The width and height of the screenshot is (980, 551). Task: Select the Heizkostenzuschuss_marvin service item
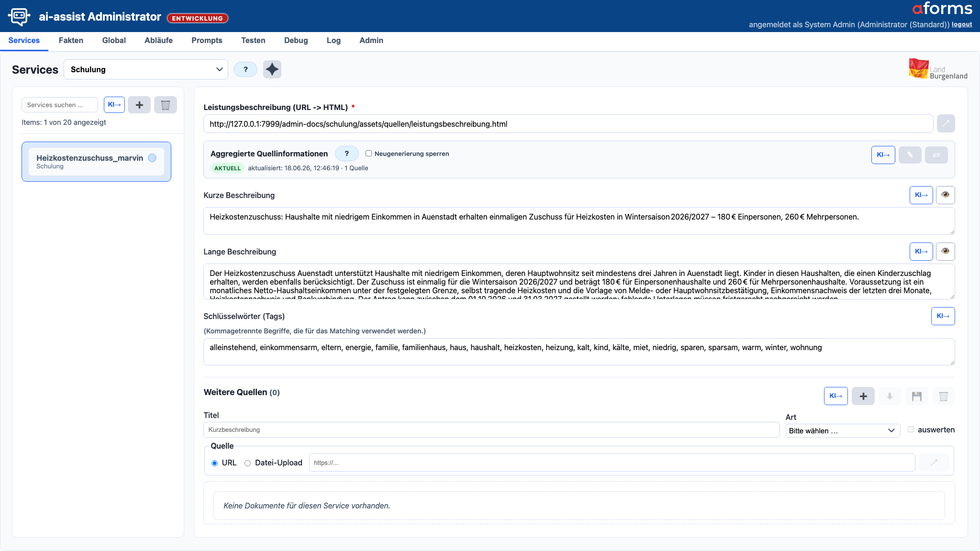pyautogui.click(x=96, y=162)
